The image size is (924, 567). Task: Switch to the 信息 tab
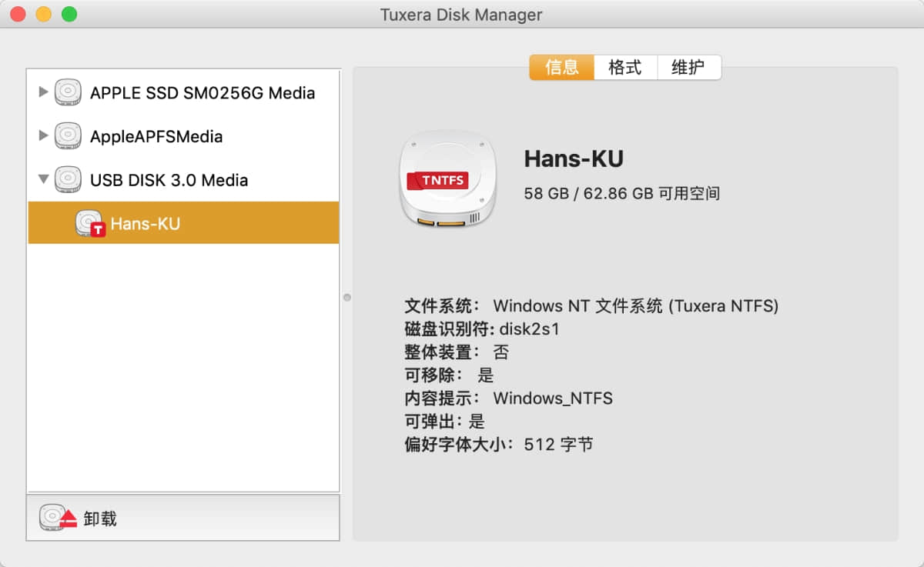click(x=561, y=68)
